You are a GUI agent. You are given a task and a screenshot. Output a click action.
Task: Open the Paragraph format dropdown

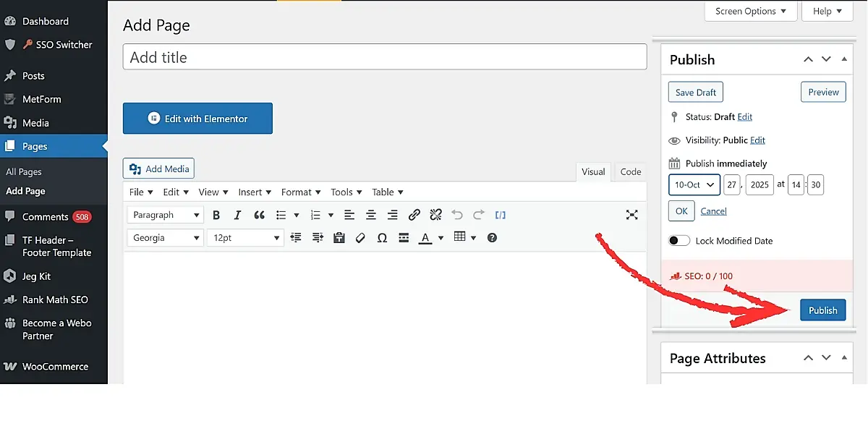[166, 215]
